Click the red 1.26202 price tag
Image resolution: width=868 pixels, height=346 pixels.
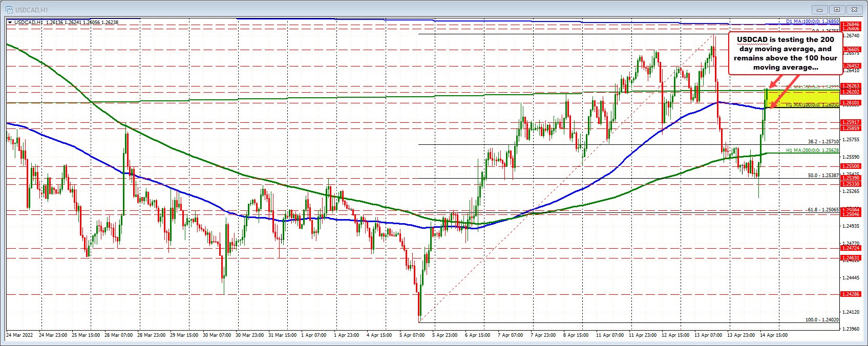850,92
